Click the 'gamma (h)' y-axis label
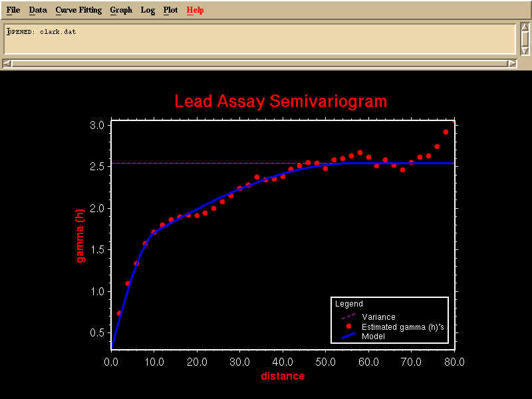Image resolution: width=532 pixels, height=399 pixels. click(80, 236)
